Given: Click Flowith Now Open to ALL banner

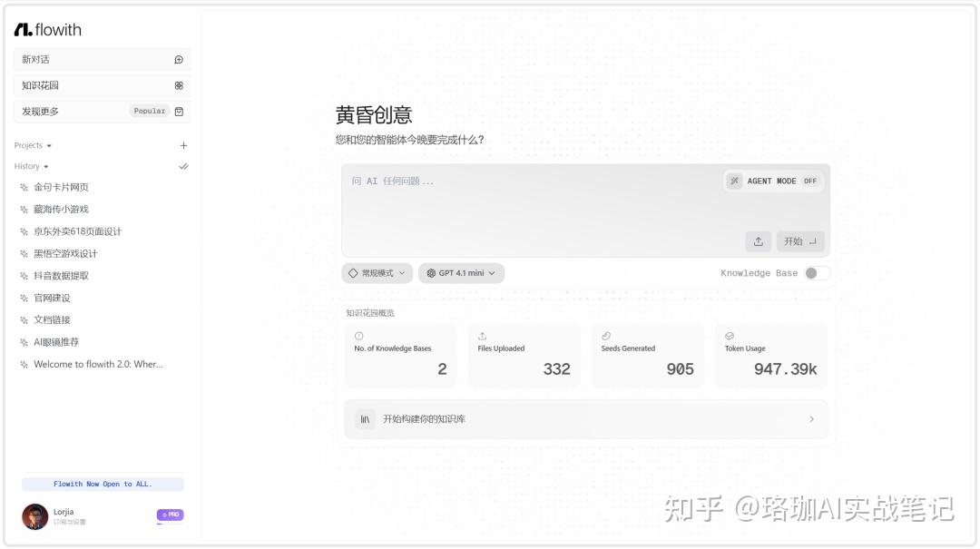Looking at the screenshot, I should (103, 484).
